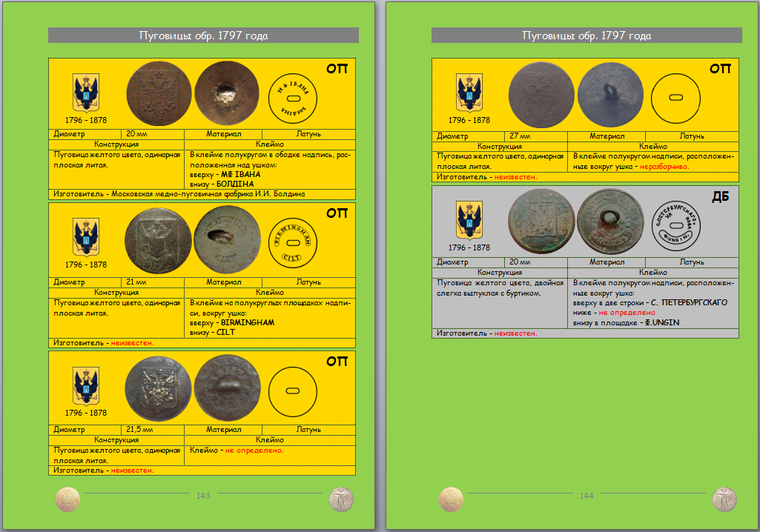Click the red text 'не определено' on page 143
This screenshot has width=760, height=532.
tap(254, 450)
